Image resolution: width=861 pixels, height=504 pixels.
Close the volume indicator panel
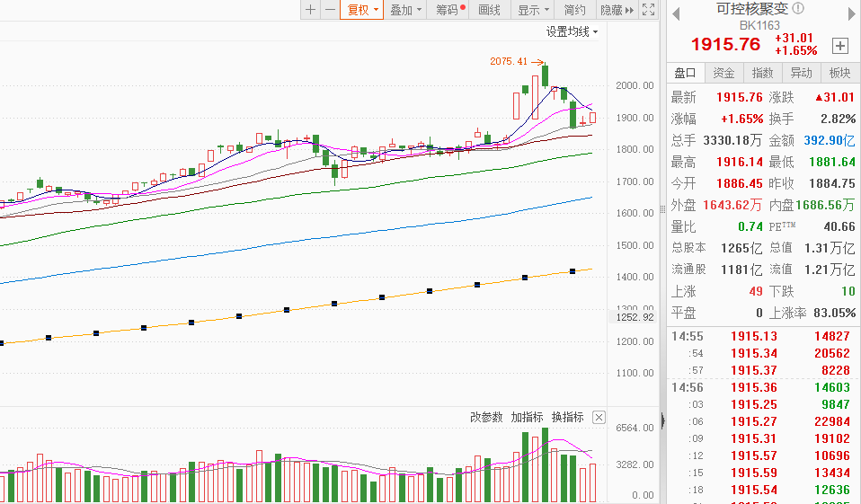click(599, 418)
